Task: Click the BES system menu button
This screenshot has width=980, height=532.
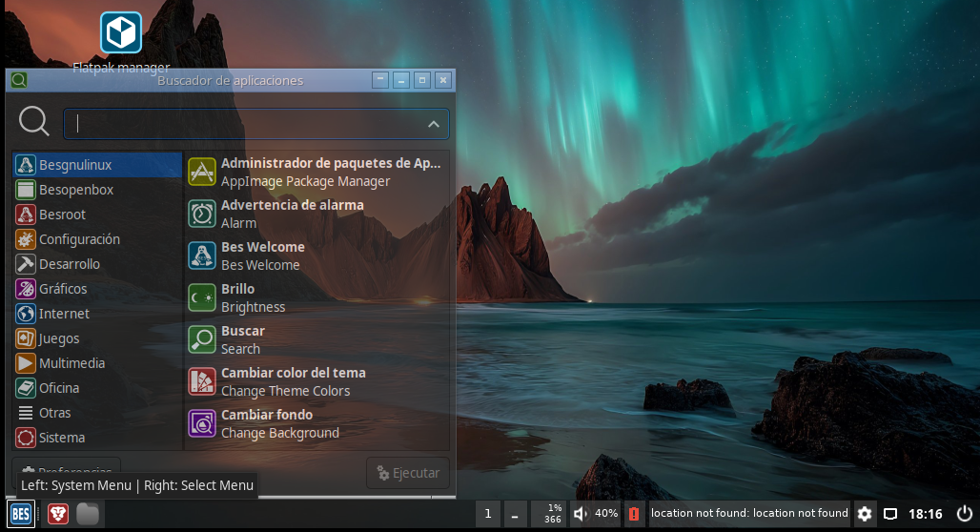Action: pyautogui.click(x=21, y=514)
